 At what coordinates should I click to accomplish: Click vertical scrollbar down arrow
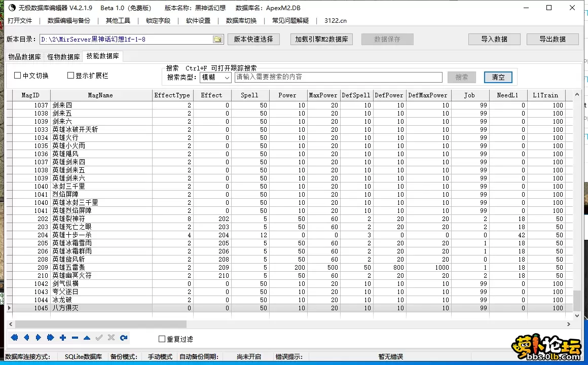tap(577, 315)
